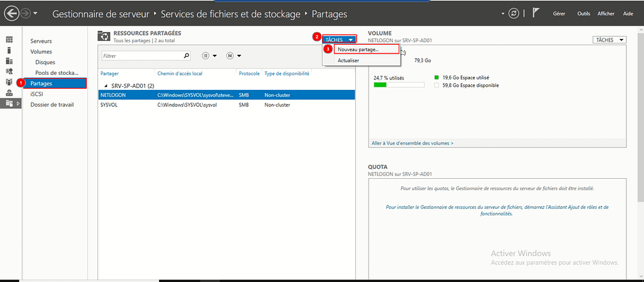Open Aller à Vue d'ensemble des volumes link
The height and width of the screenshot is (282, 644).
tap(412, 143)
